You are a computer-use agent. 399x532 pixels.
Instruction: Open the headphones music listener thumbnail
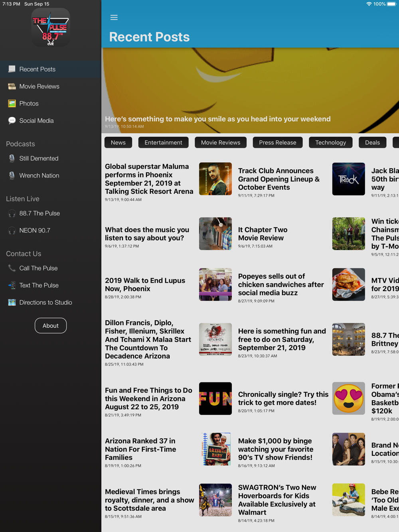click(x=215, y=234)
